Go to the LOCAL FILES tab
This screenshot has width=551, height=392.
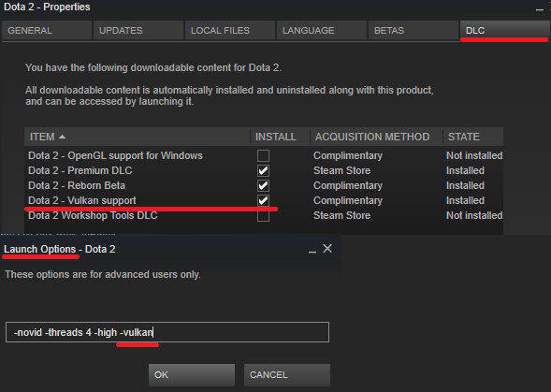point(230,31)
